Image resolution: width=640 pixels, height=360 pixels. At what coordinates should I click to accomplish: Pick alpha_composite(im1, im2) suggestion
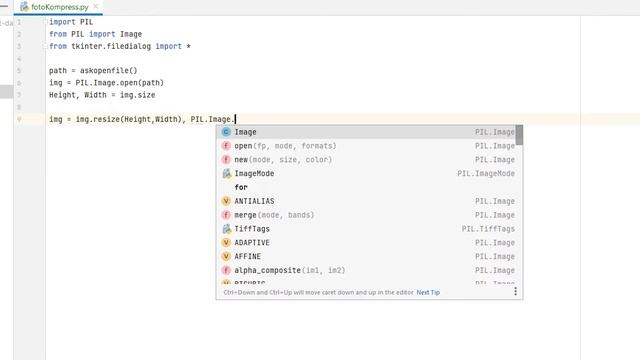[365, 270]
